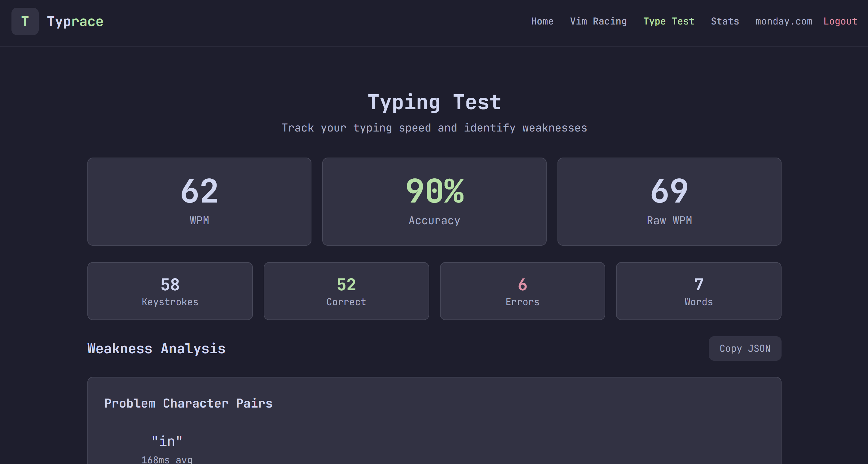
Task: Click the Typrace brand name
Action: 75,22
